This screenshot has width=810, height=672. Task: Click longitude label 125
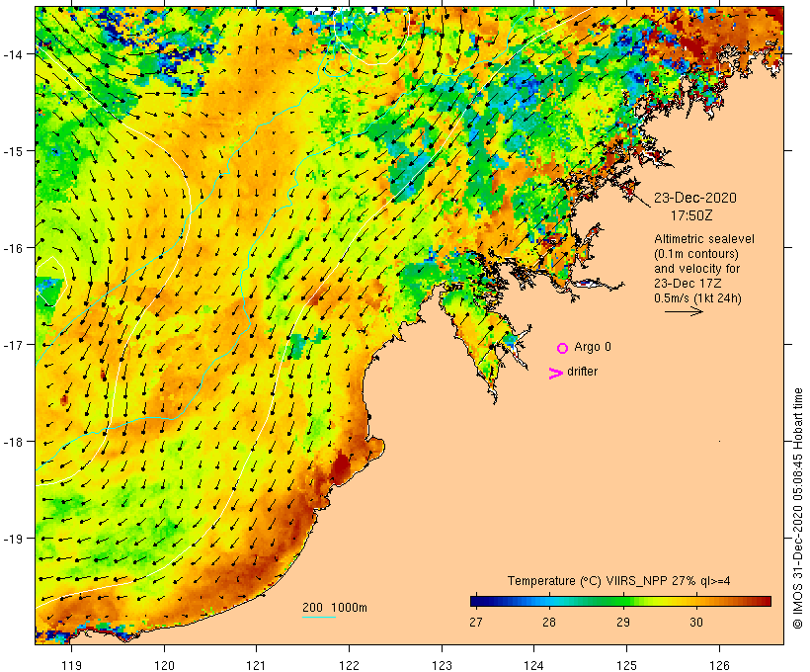(x=626, y=665)
